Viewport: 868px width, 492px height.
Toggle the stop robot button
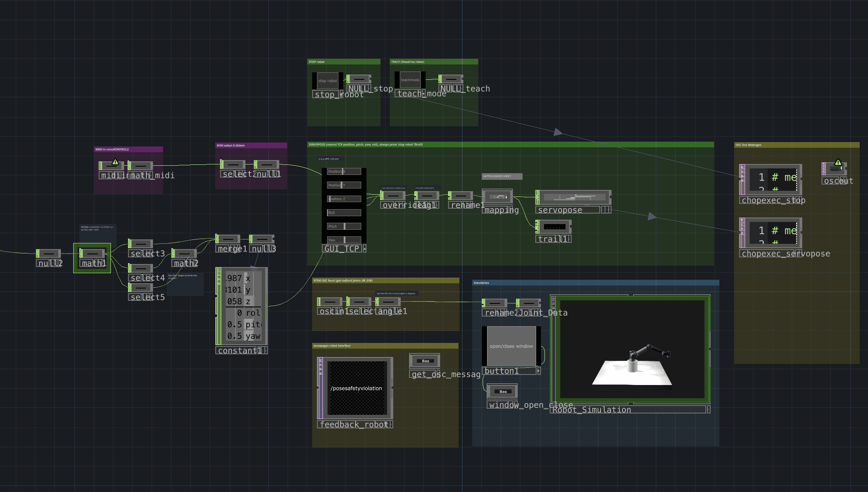coord(327,81)
